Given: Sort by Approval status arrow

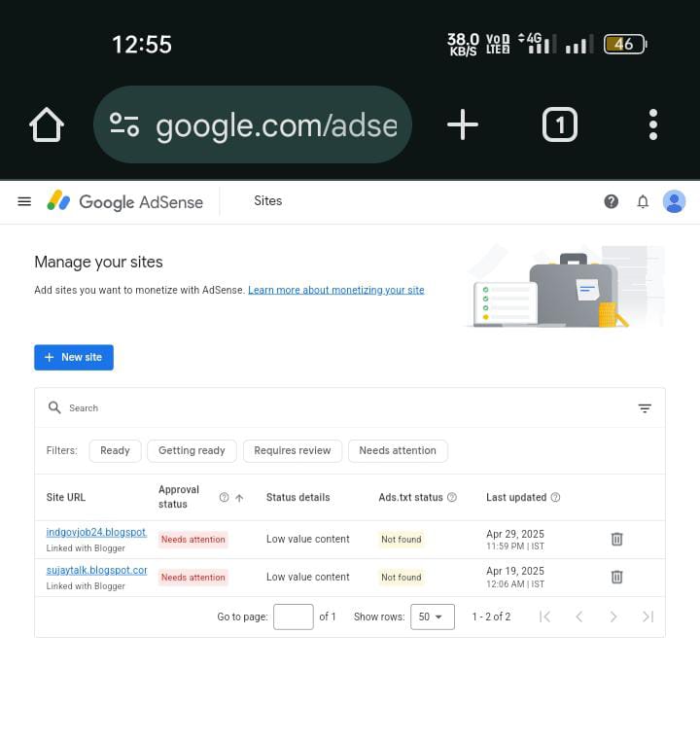Looking at the screenshot, I should (x=239, y=498).
